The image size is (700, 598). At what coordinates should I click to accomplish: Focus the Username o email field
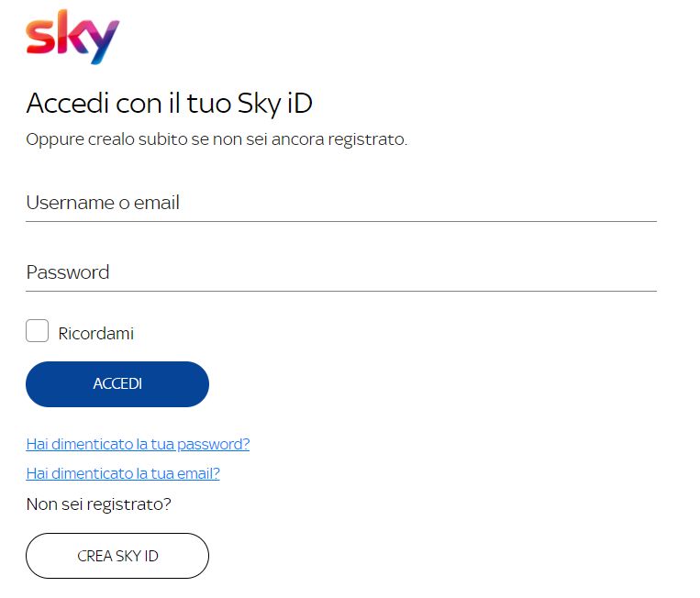pos(340,203)
